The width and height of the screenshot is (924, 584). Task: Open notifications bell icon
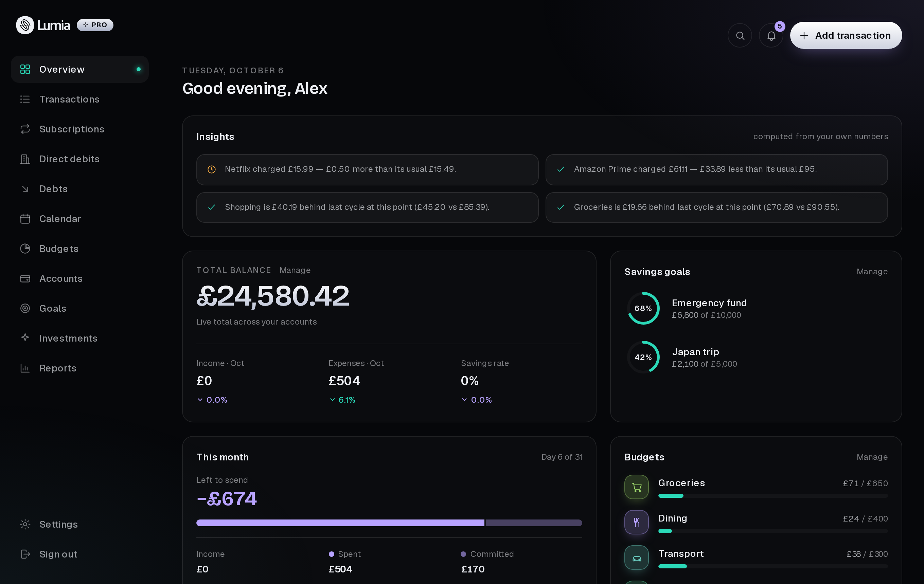coord(771,36)
